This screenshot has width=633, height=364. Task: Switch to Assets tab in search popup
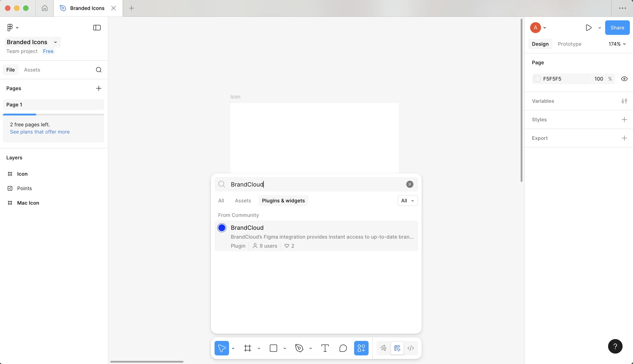coord(243,201)
